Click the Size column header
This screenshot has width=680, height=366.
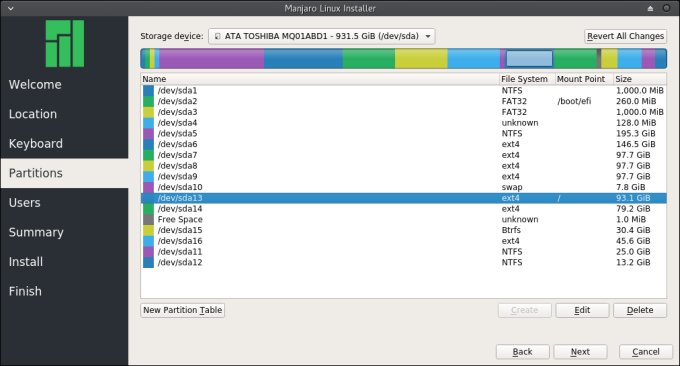click(x=640, y=79)
